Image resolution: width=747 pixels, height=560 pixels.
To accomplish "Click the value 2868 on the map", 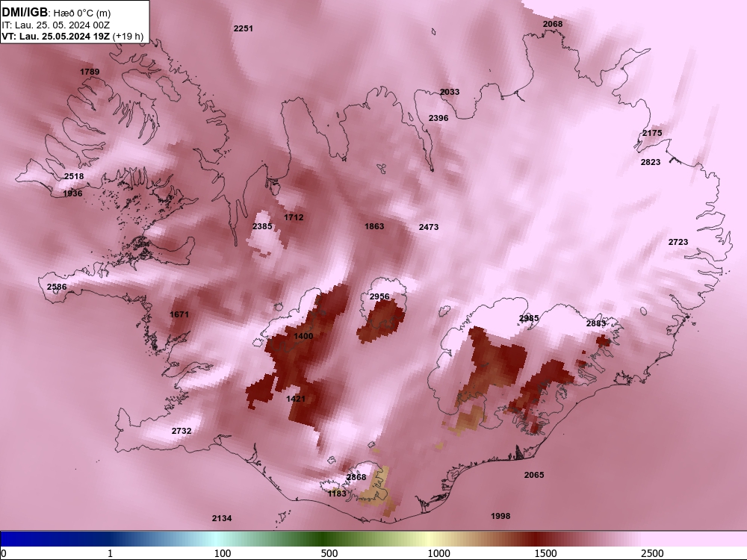I will click(x=356, y=477).
